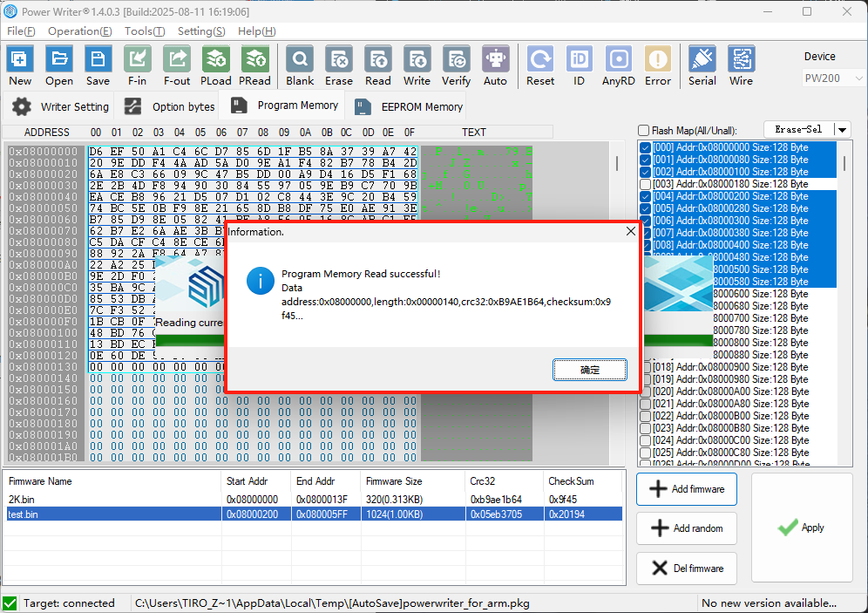Check sector [022] Addr:0x08000B00

point(645,416)
